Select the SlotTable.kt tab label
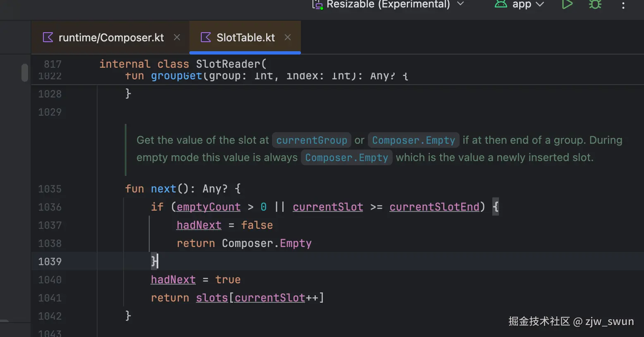This screenshot has width=644, height=337. click(246, 38)
